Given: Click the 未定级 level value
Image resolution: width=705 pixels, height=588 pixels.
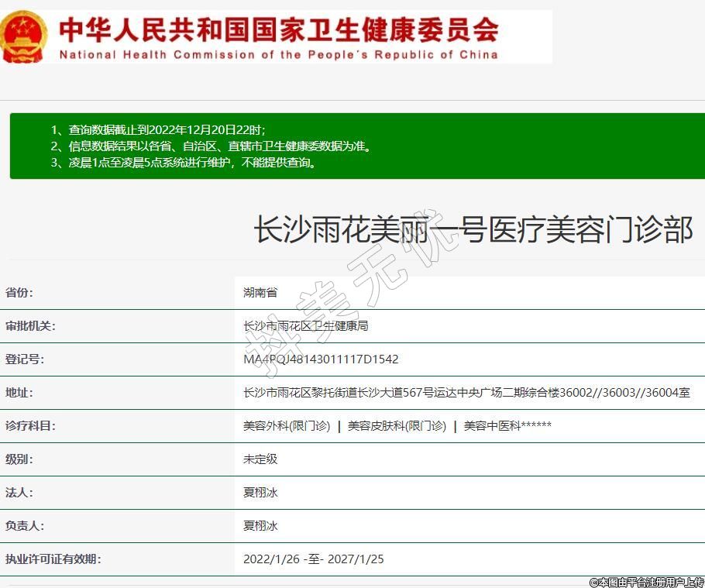Looking at the screenshot, I should (x=260, y=459).
